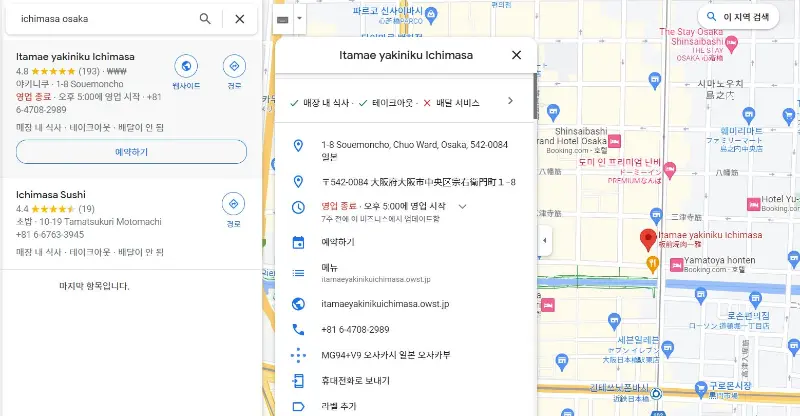This screenshot has height=416, width=800.
Task: Click the 이 지역 검색 search this area button
Action: pyautogui.click(x=738, y=17)
